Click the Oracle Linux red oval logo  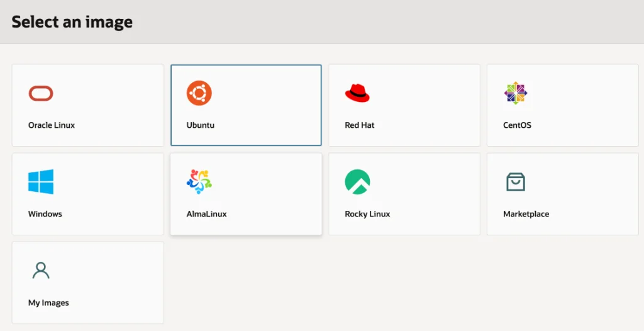[41, 93]
